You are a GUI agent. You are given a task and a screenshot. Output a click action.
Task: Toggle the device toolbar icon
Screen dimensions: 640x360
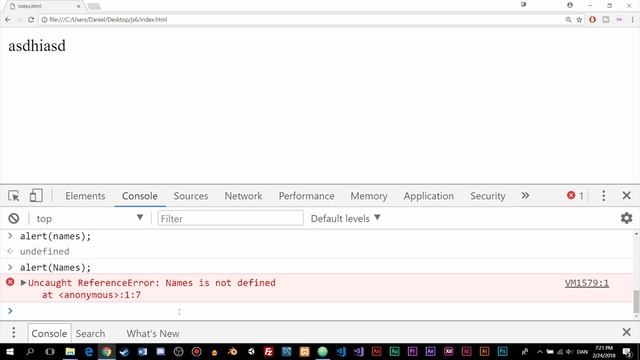coord(36,196)
